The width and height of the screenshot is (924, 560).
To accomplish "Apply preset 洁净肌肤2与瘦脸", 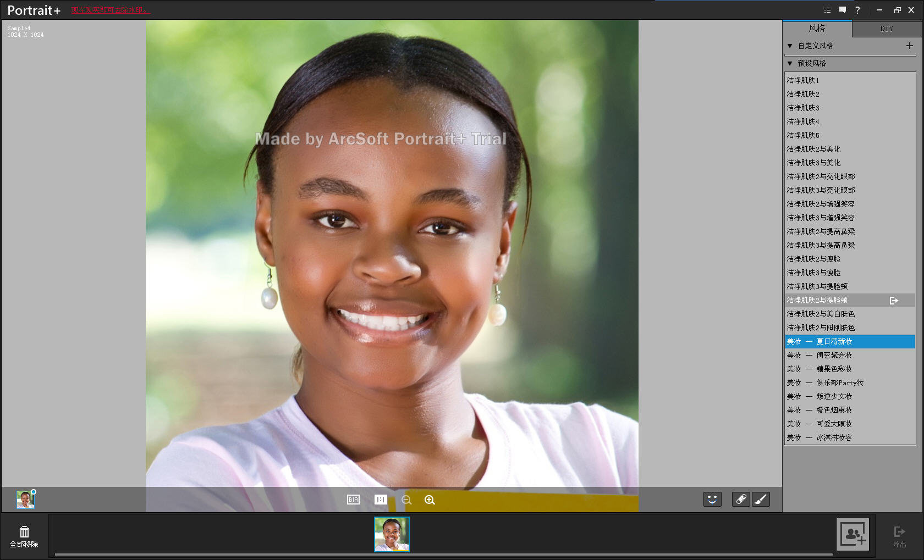I will click(850, 259).
